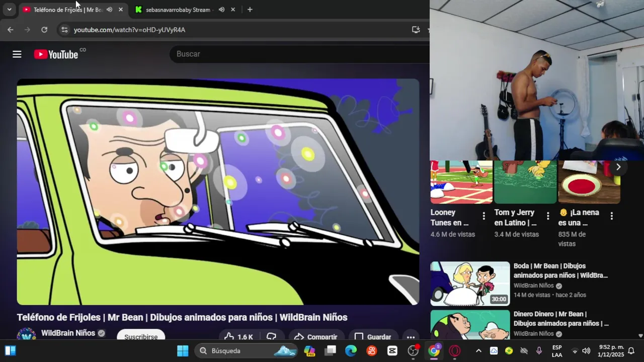Close the sebasnavarrobaby Stream tab

click(x=233, y=10)
